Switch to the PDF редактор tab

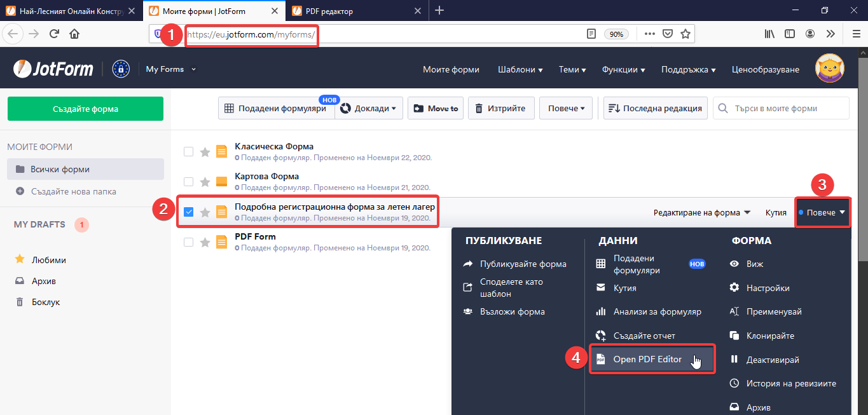point(356,11)
